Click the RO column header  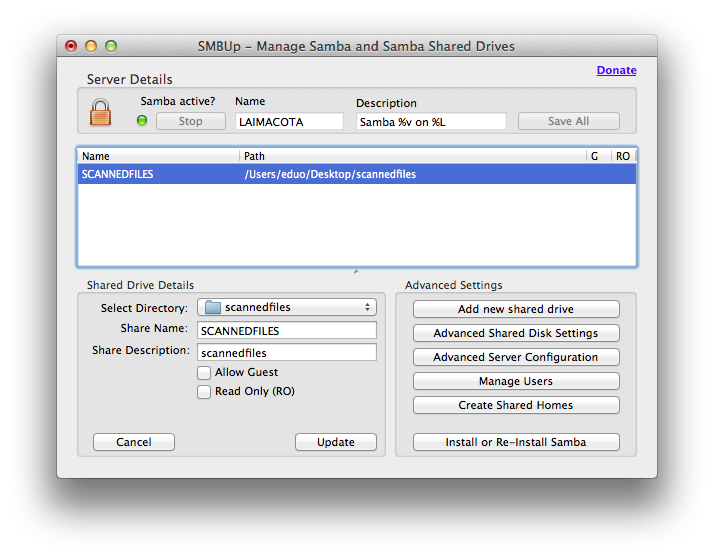[623, 156]
